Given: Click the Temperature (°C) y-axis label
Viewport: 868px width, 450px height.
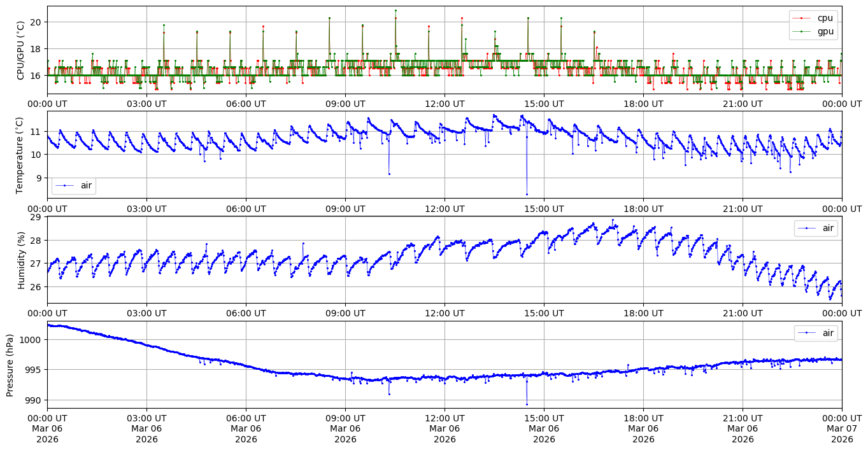Looking at the screenshot, I should (x=20, y=155).
